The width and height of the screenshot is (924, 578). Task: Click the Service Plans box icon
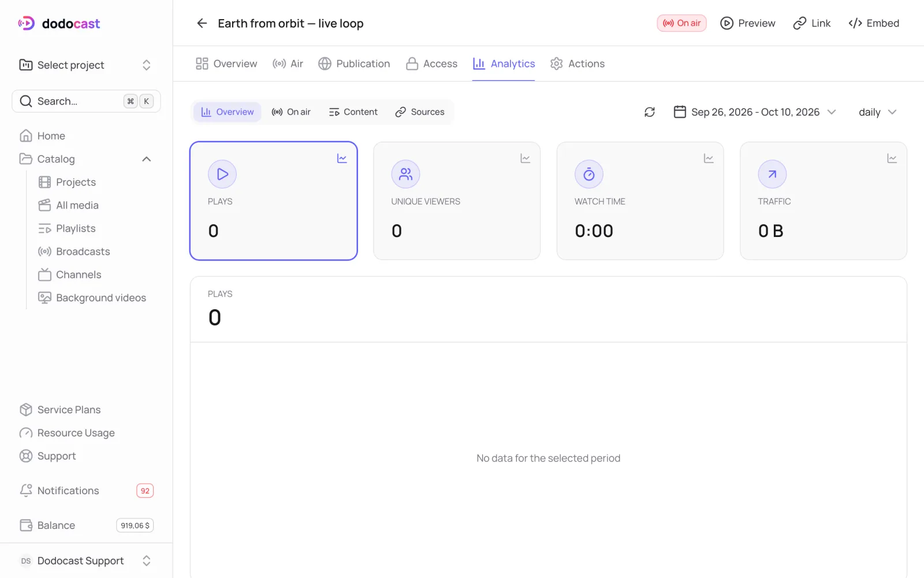pyautogui.click(x=26, y=410)
